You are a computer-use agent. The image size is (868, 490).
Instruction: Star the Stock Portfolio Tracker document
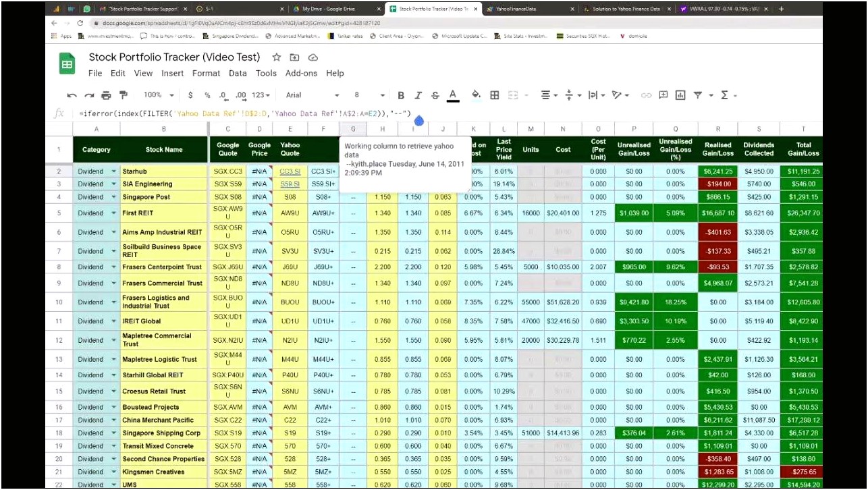click(276, 57)
